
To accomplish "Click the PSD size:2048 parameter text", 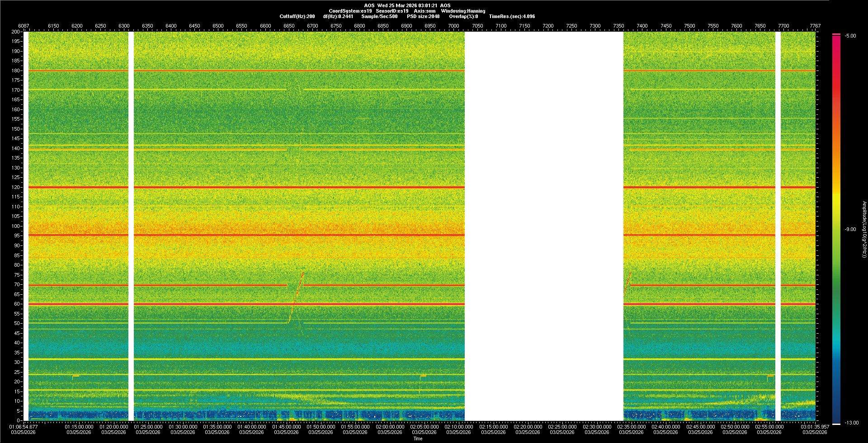I will pyautogui.click(x=423, y=16).
